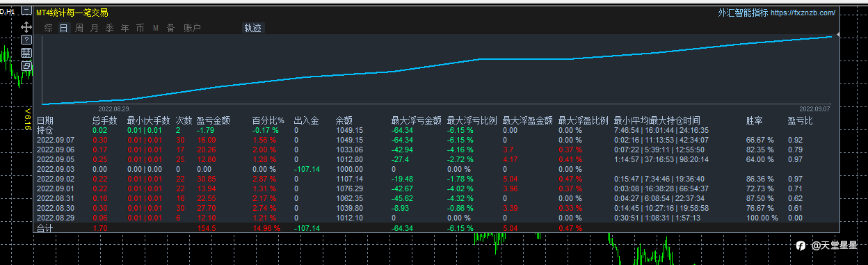Click the -107.14 withdrawal in the 2022.09.03 row
Screen dimensions: 868x265
[x=306, y=168]
